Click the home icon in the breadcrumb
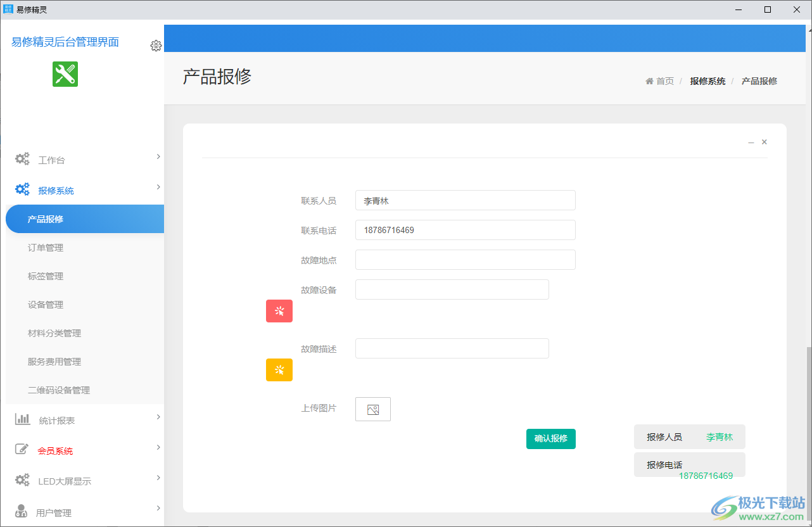This screenshot has width=812, height=527. pos(649,80)
